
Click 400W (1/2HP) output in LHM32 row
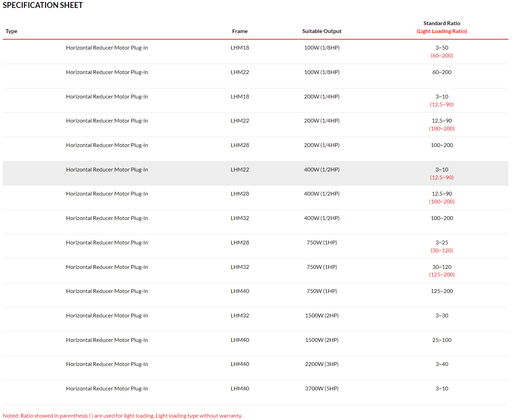click(322, 218)
